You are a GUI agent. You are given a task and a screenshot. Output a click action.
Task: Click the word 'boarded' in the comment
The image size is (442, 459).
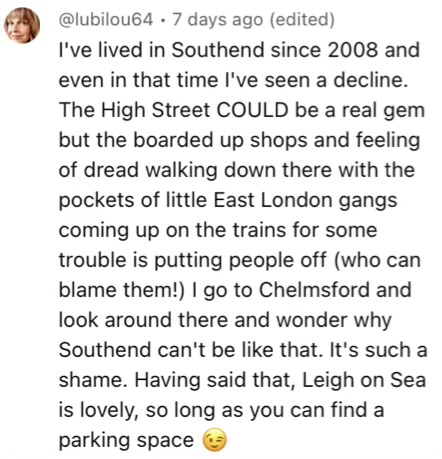[173, 140]
